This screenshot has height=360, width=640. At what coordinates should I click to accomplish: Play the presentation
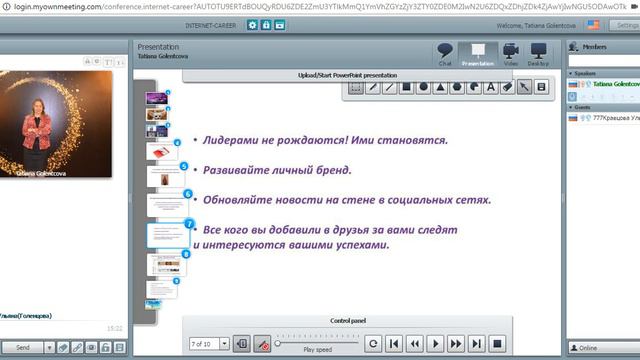[435, 344]
